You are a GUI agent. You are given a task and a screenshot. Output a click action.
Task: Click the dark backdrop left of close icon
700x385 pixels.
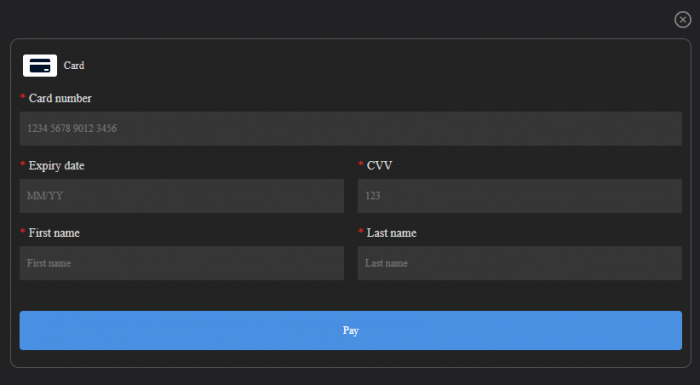[x=335, y=19]
